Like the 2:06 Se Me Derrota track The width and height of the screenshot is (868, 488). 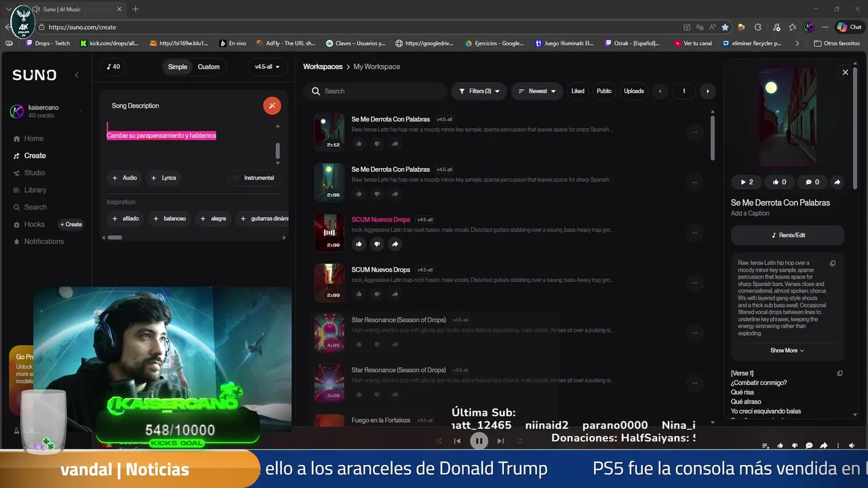pos(359,194)
